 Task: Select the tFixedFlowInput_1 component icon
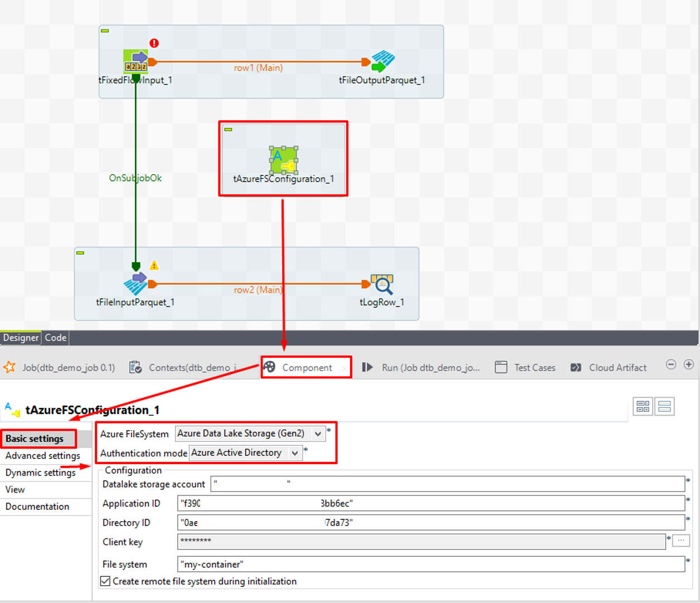135,61
